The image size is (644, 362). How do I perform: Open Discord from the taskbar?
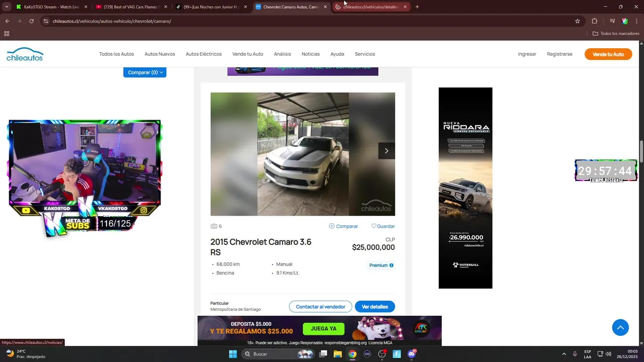tap(412, 354)
